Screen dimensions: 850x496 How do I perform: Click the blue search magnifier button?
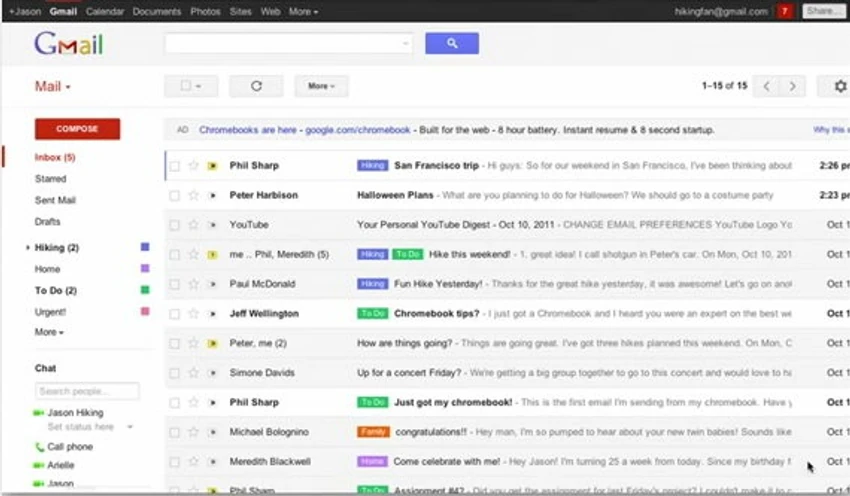click(452, 43)
